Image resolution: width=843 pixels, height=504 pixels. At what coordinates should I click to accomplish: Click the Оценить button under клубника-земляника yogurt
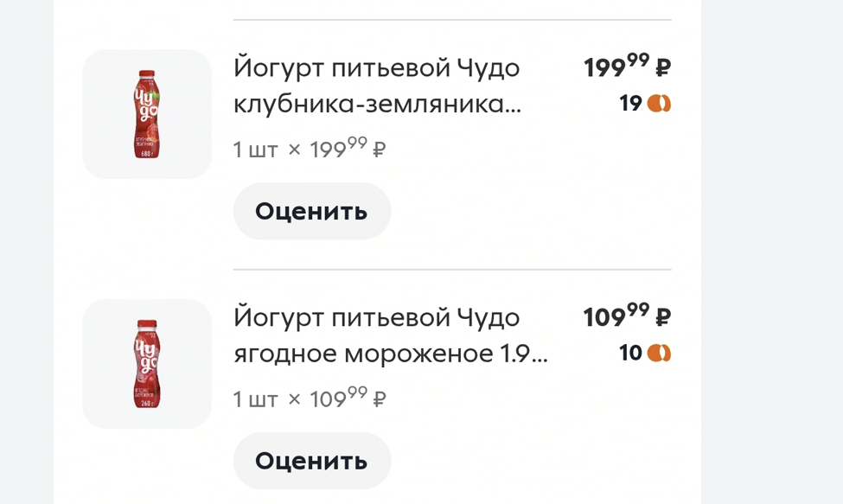pyautogui.click(x=312, y=211)
